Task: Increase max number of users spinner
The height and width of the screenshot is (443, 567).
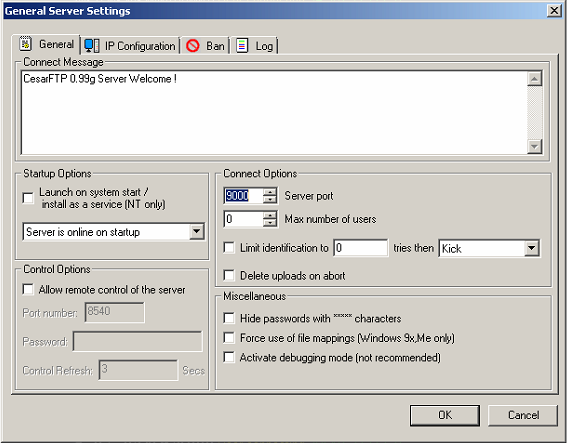Action: tap(270, 215)
